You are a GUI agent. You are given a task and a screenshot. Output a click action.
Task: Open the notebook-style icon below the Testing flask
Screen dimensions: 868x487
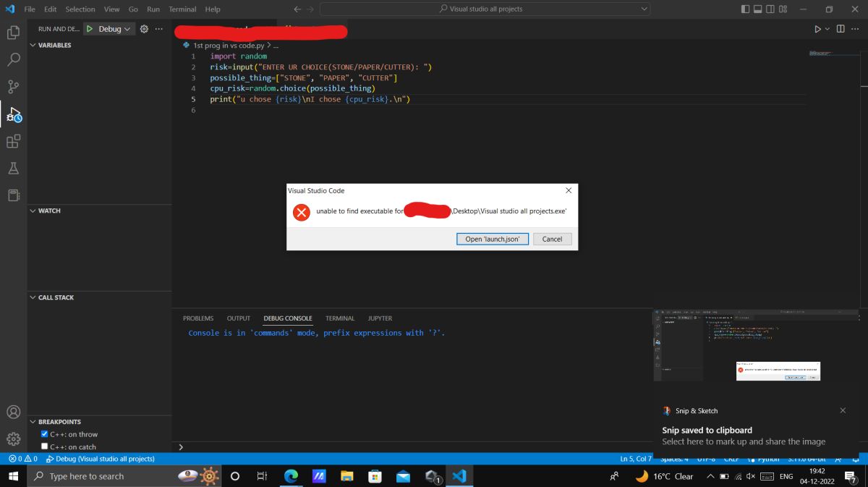coord(13,195)
